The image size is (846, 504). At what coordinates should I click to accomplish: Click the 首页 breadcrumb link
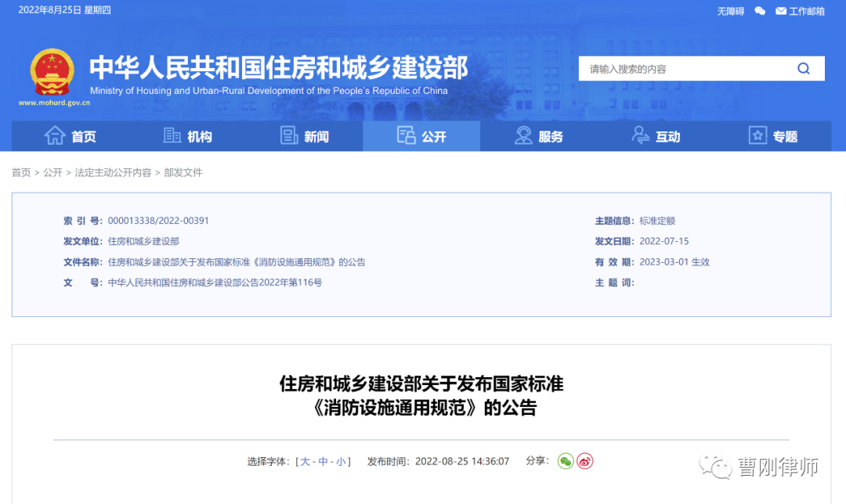(x=21, y=172)
